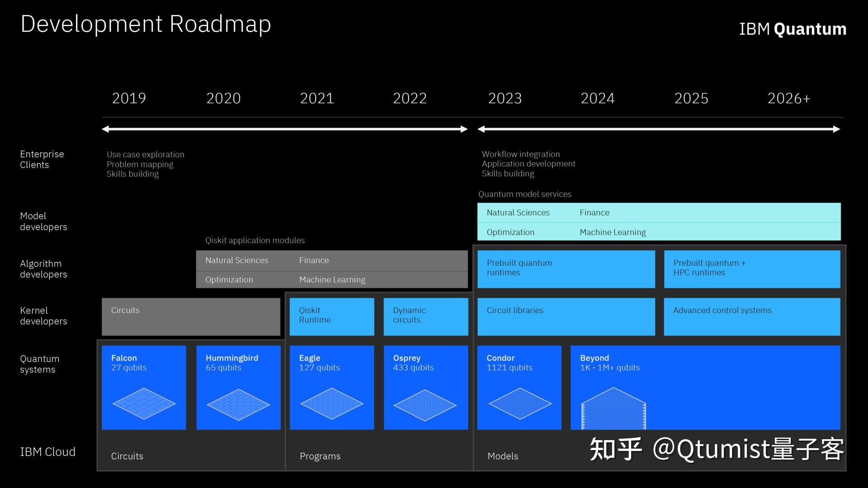The width and height of the screenshot is (868, 488).
Task: Click the IBM Quantum logo
Action: [793, 29]
